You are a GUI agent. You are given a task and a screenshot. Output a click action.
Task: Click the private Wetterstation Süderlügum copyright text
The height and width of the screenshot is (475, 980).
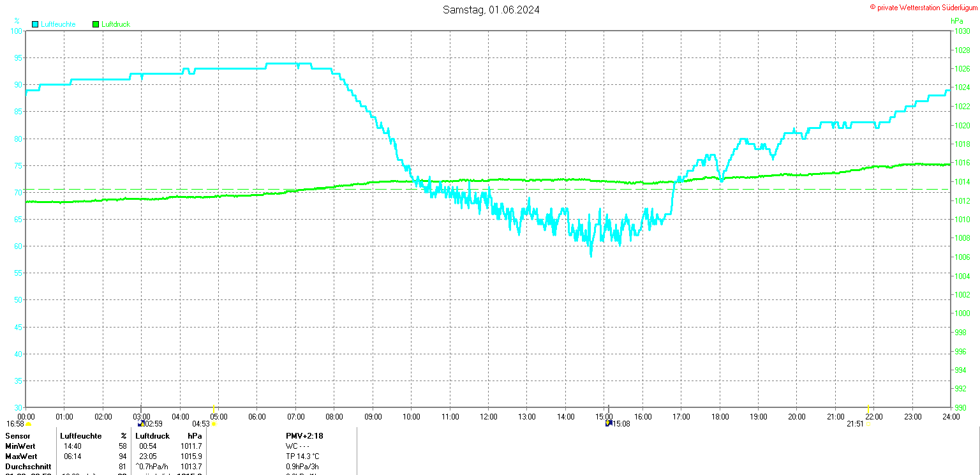924,7
